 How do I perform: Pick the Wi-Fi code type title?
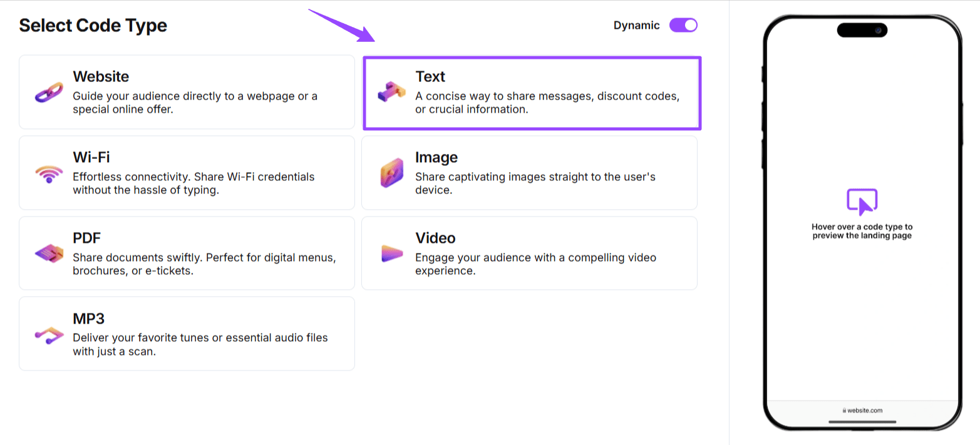pos(91,157)
